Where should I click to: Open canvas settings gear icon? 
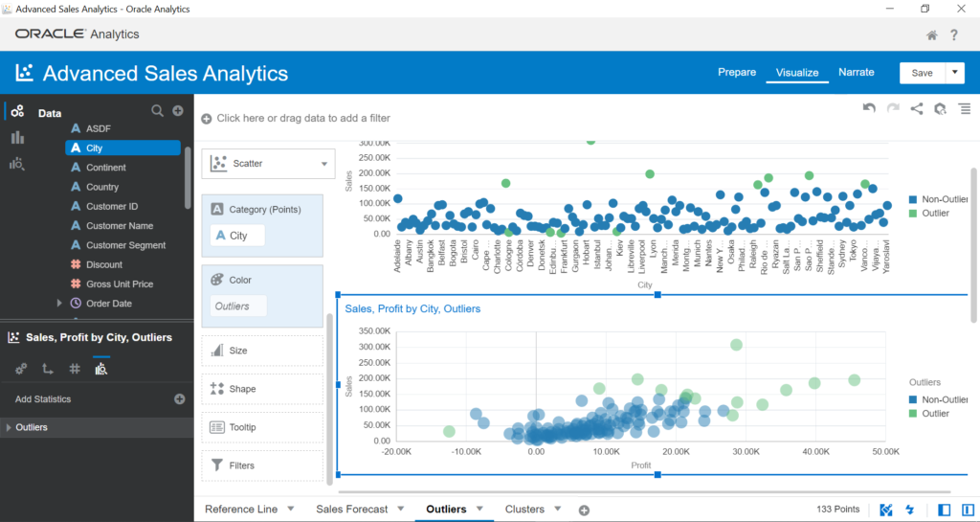tap(940, 109)
